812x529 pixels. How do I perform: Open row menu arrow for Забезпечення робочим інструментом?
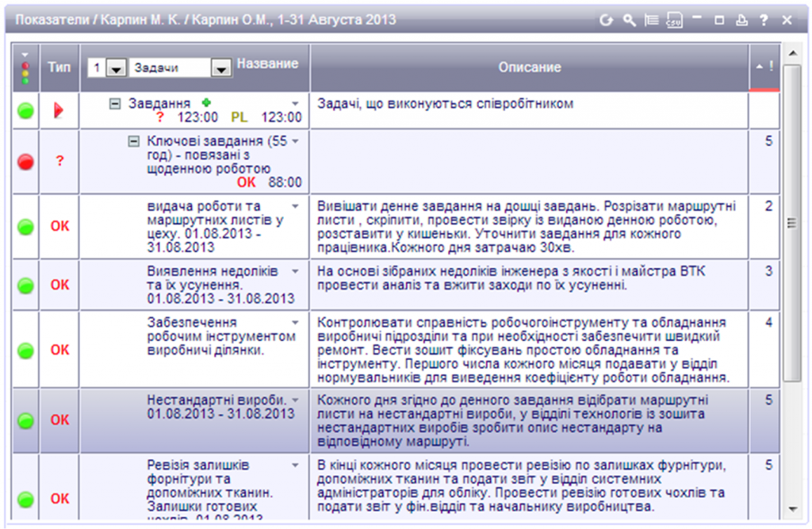[295, 322]
